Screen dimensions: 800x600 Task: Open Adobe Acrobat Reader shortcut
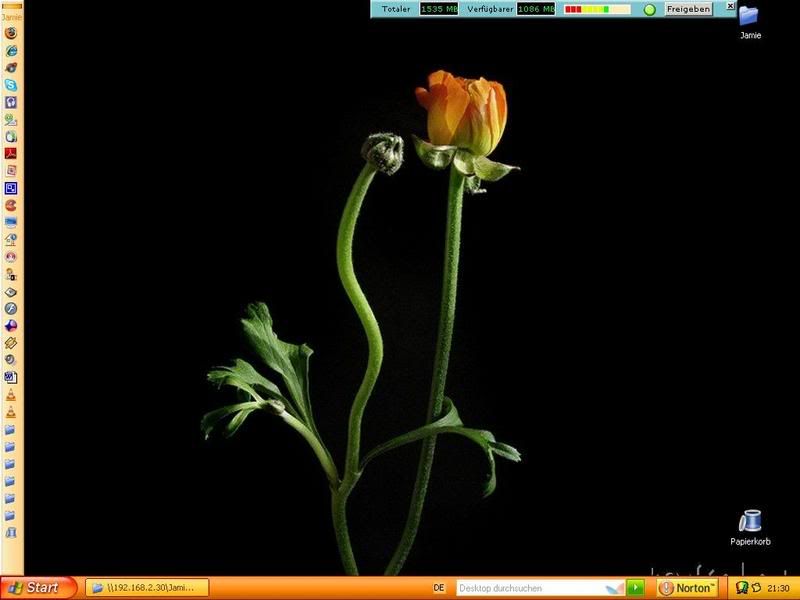11,153
